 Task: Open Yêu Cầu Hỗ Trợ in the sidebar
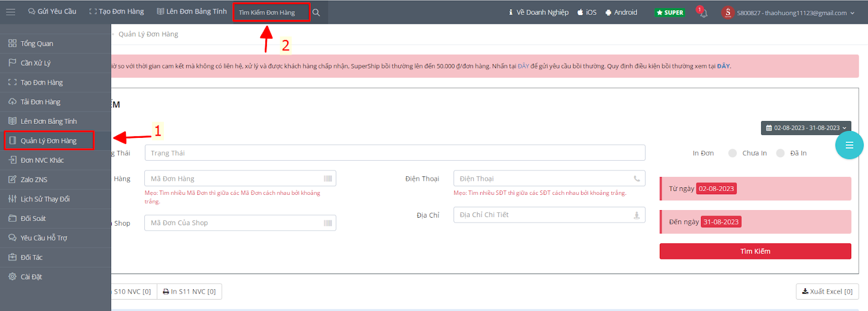55,238
